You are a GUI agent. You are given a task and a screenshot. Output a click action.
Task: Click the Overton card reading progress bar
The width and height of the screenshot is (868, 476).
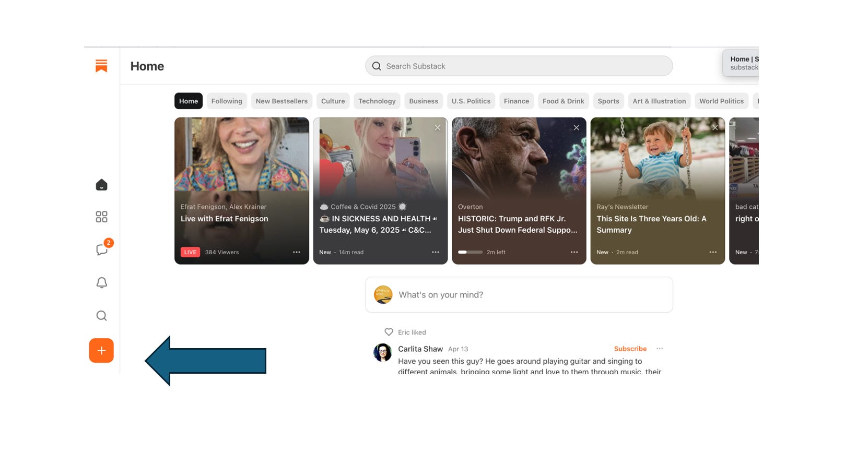pyautogui.click(x=470, y=252)
